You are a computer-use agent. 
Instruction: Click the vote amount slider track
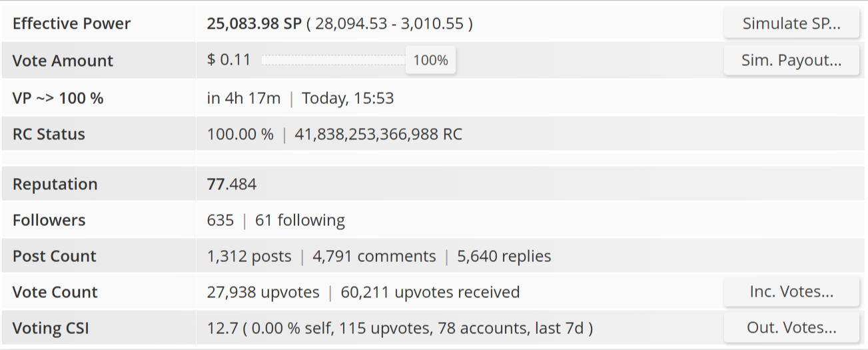point(333,61)
